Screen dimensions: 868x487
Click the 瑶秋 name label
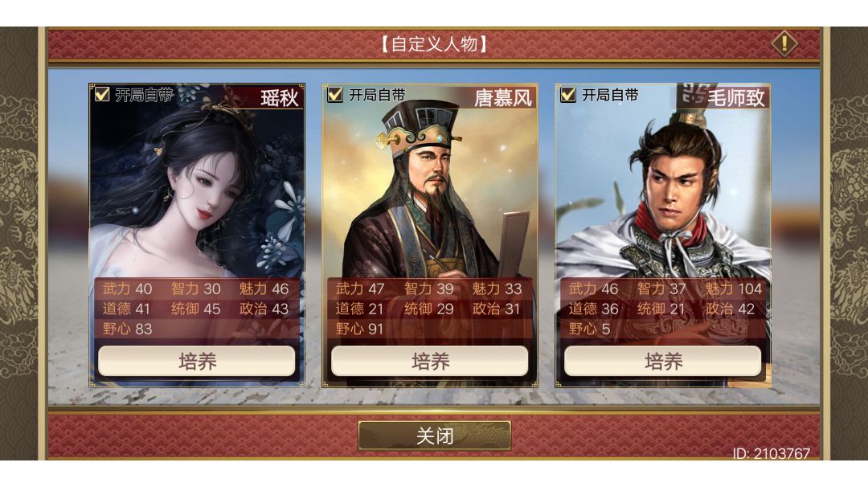click(x=280, y=98)
